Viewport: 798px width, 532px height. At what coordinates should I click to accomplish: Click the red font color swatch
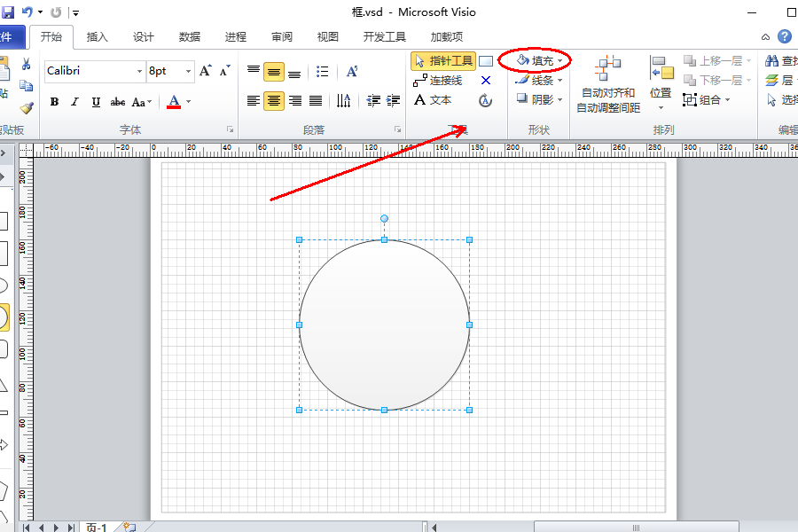pyautogui.click(x=172, y=107)
